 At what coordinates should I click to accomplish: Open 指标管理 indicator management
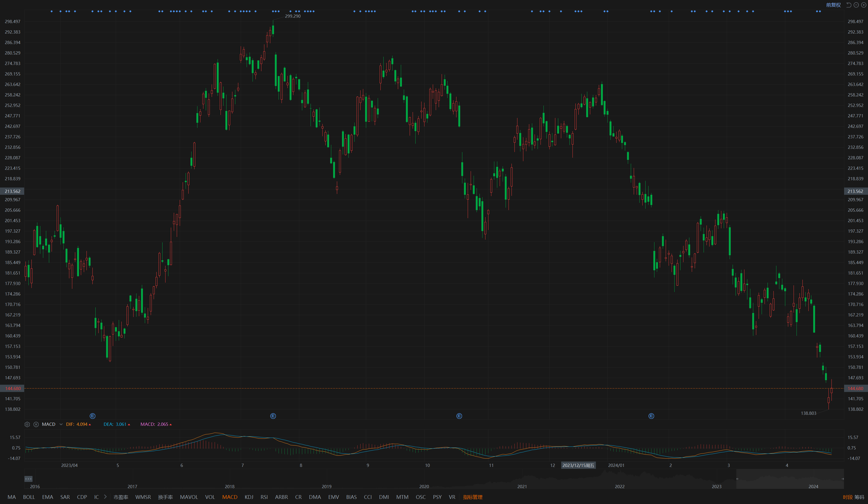tap(473, 497)
